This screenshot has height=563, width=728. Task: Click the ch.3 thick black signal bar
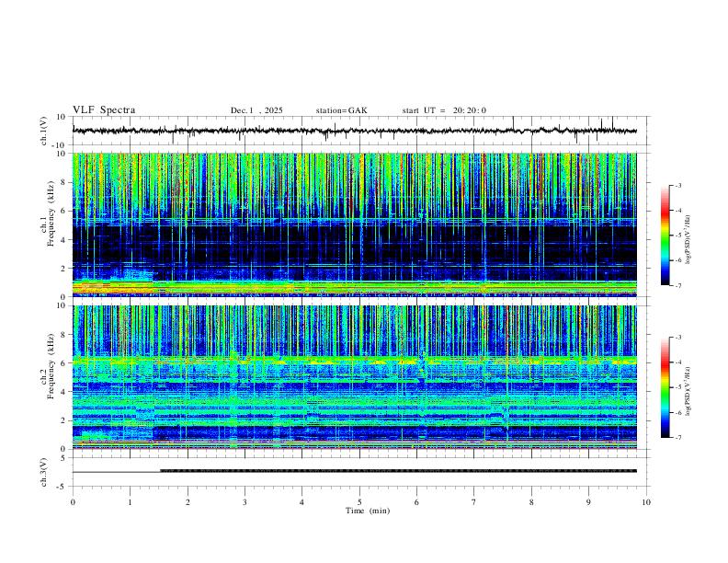tap(398, 471)
